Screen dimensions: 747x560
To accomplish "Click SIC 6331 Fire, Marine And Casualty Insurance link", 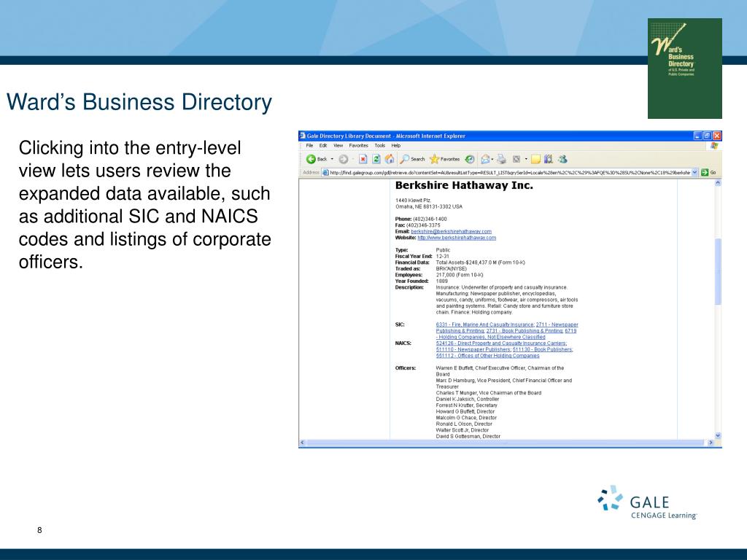I will pyautogui.click(x=484, y=324).
